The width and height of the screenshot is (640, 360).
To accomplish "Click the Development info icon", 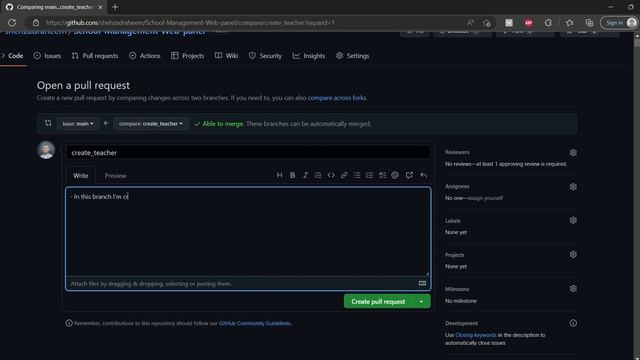I will [573, 323].
